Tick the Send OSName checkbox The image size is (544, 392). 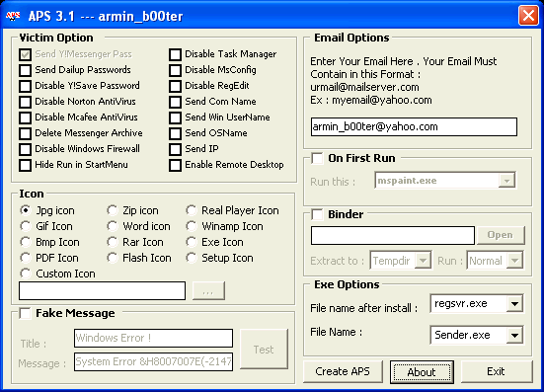click(175, 133)
